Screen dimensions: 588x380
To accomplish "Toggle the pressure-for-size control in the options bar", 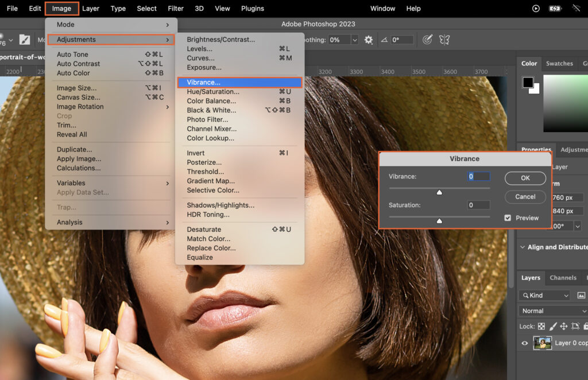I will pyautogui.click(x=428, y=39).
